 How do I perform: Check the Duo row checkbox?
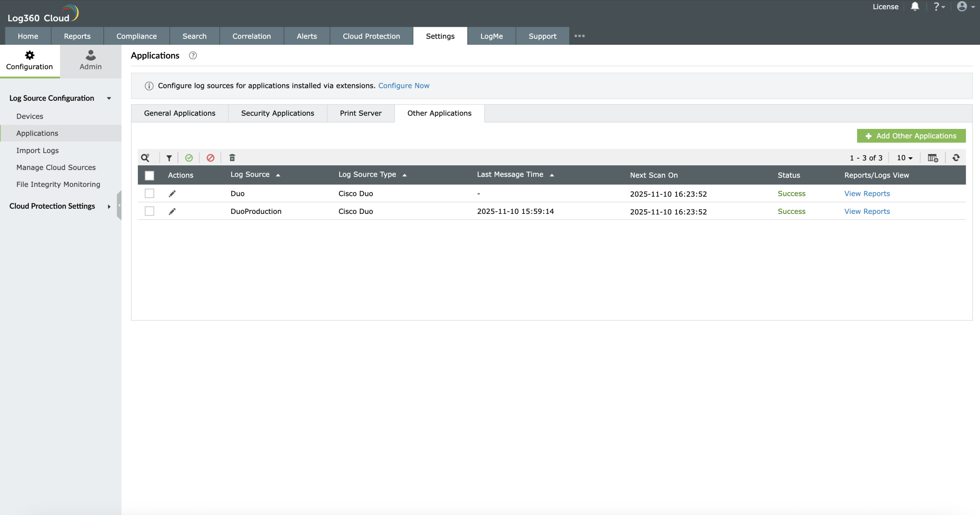pyautogui.click(x=149, y=194)
